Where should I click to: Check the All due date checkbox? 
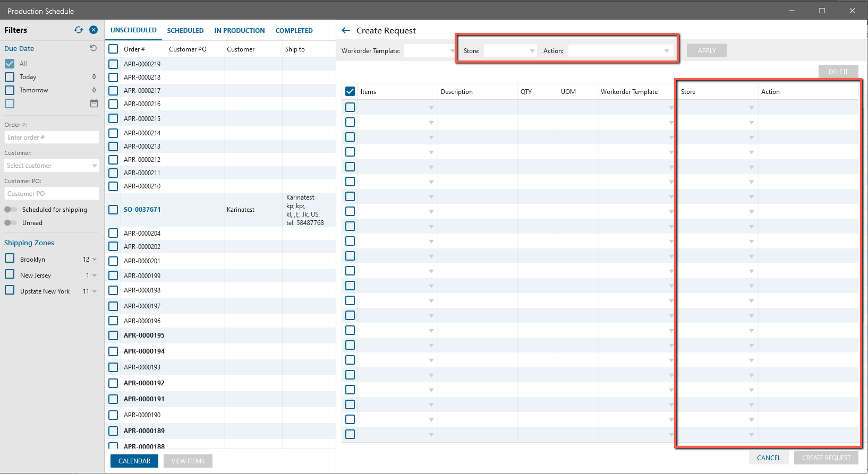click(10, 64)
